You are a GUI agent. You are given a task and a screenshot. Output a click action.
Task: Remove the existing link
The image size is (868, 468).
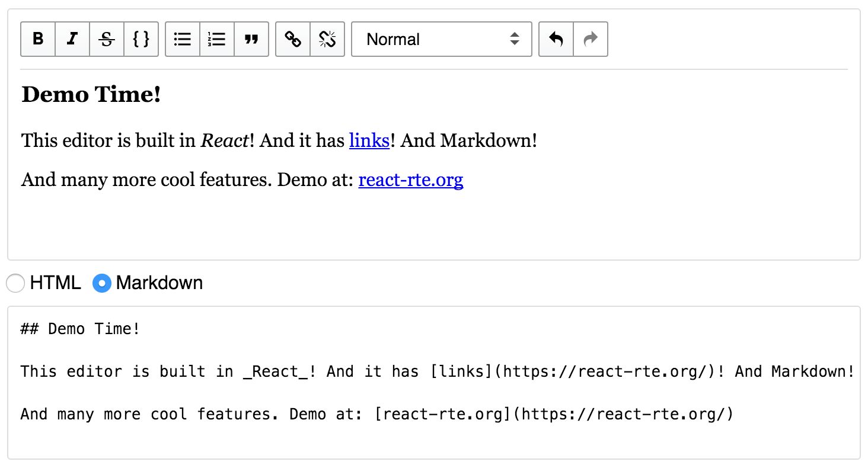(x=327, y=39)
